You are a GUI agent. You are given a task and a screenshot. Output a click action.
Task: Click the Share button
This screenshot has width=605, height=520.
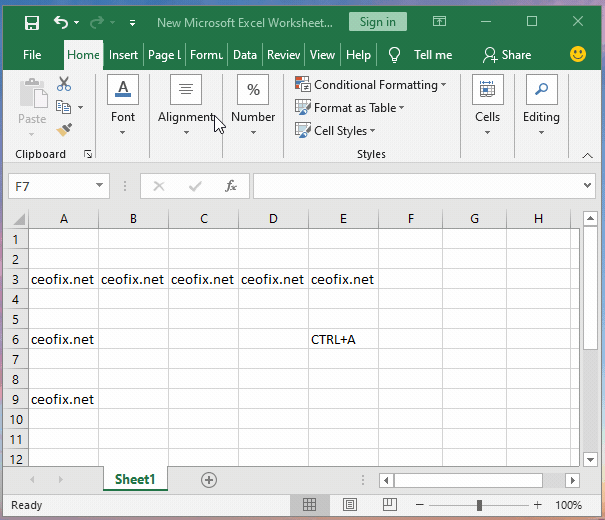click(507, 55)
